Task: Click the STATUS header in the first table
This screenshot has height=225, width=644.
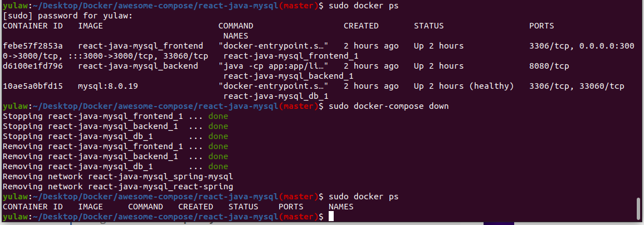Action: pos(428,26)
